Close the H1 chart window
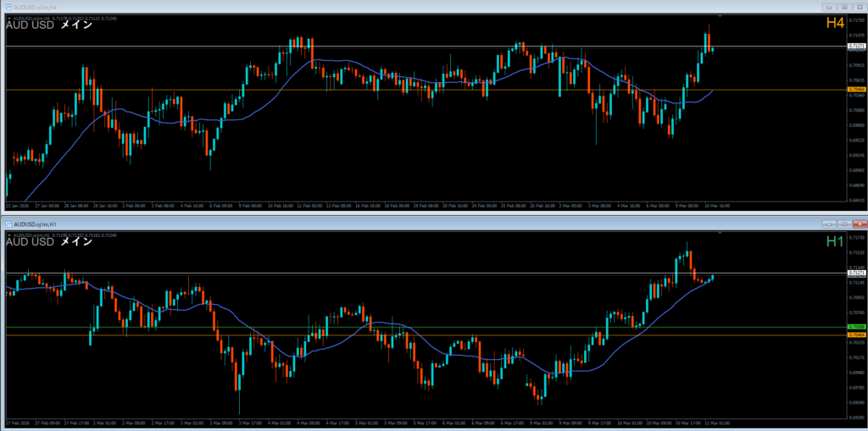 tap(859, 224)
